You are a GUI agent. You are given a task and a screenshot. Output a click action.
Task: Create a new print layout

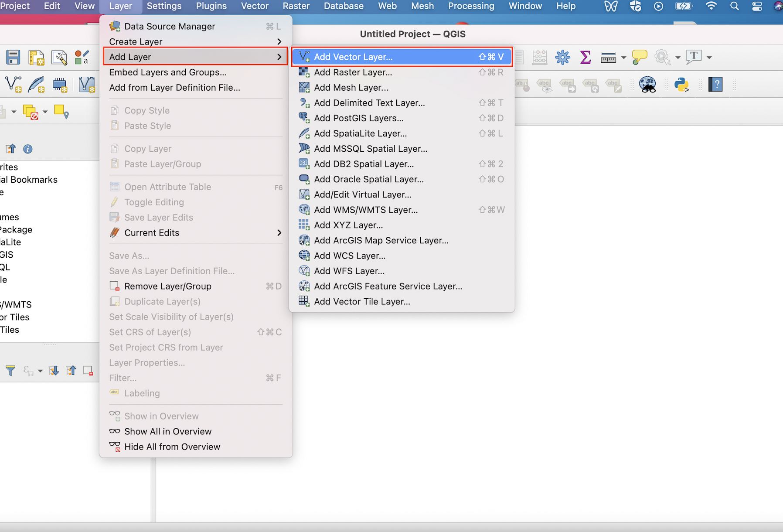click(36, 57)
